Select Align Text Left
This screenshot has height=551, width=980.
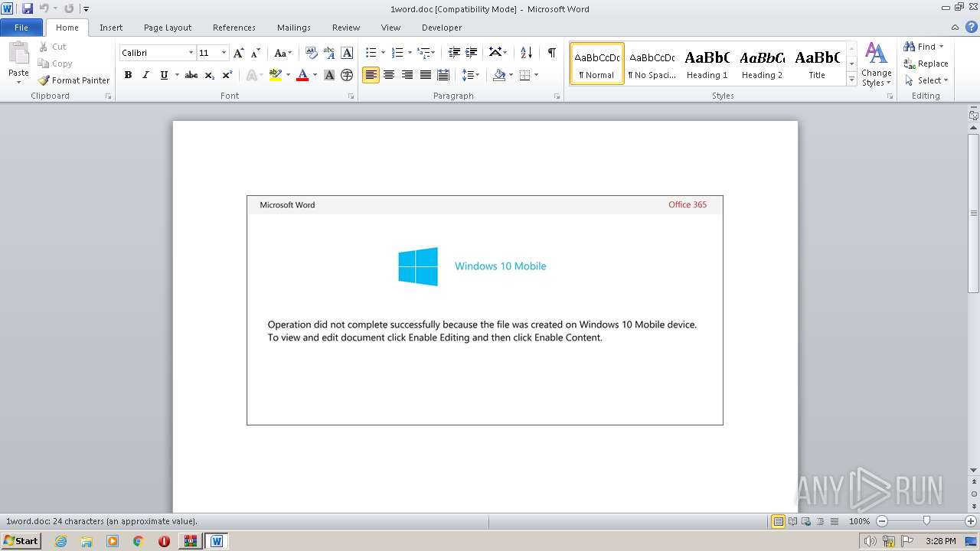coord(371,75)
